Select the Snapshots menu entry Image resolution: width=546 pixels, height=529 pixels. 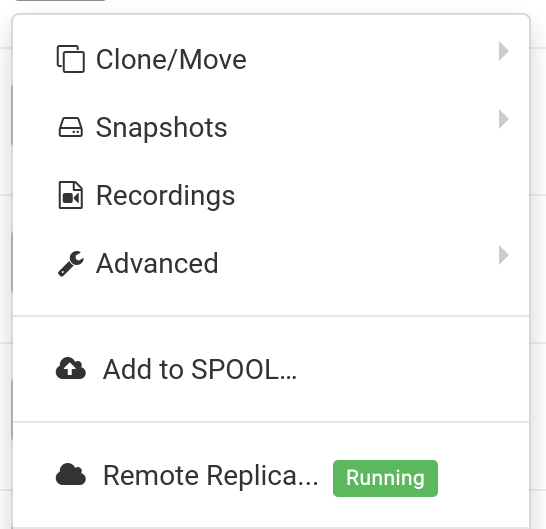tap(271, 127)
